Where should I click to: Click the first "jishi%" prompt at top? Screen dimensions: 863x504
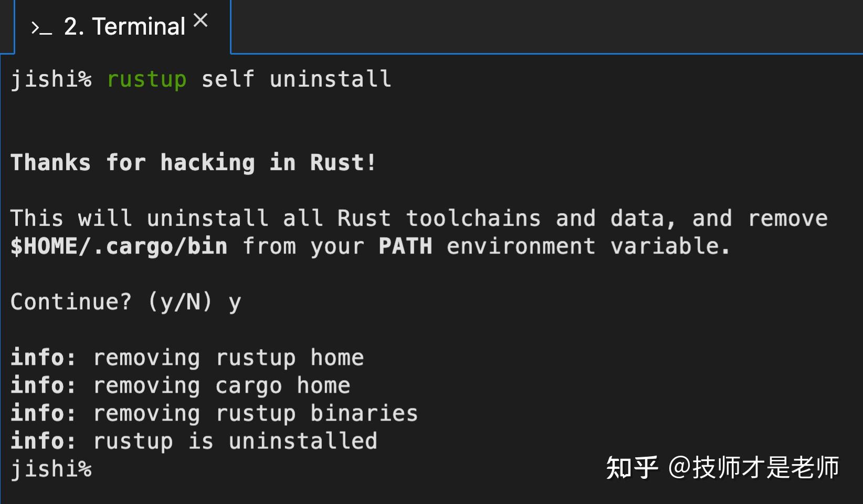pyautogui.click(x=50, y=80)
